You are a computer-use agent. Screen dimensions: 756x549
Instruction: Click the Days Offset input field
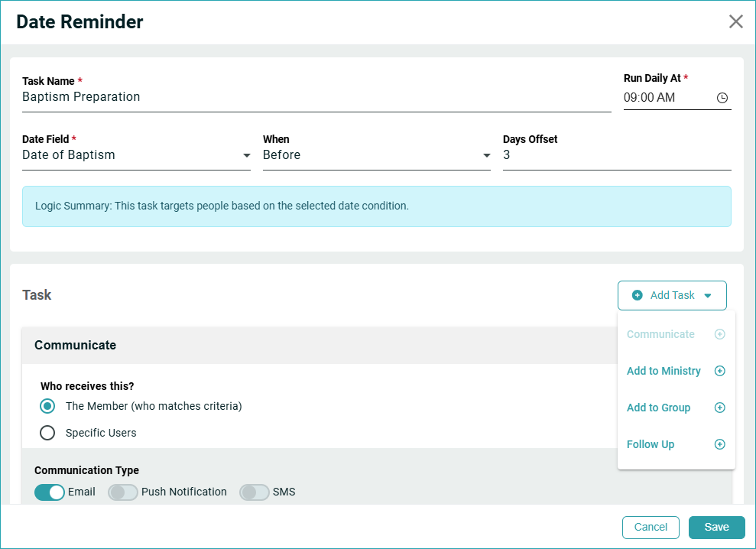(x=616, y=155)
